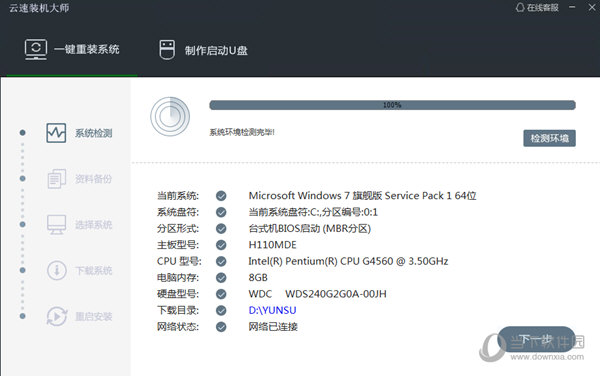Viewport: 600px width, 376px height.
Task: Click the 台式机BIOS启动 (MBR分区) text
Action: 310,229
